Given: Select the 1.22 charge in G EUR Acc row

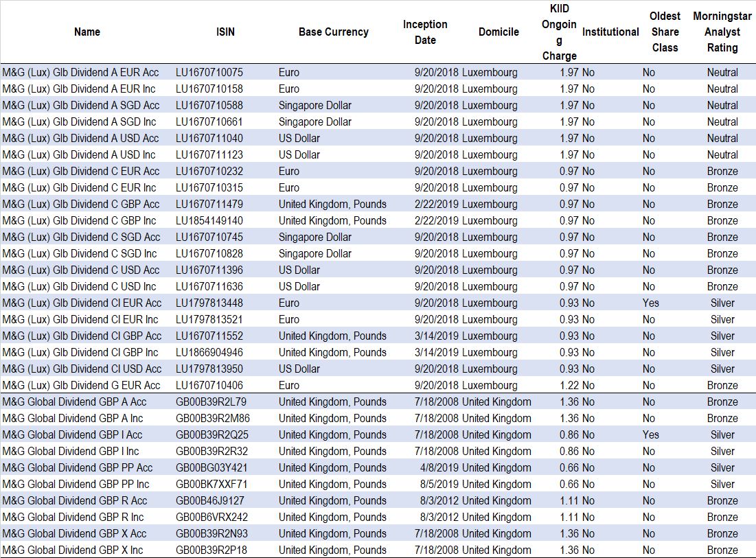Looking at the screenshot, I should pyautogui.click(x=569, y=385).
